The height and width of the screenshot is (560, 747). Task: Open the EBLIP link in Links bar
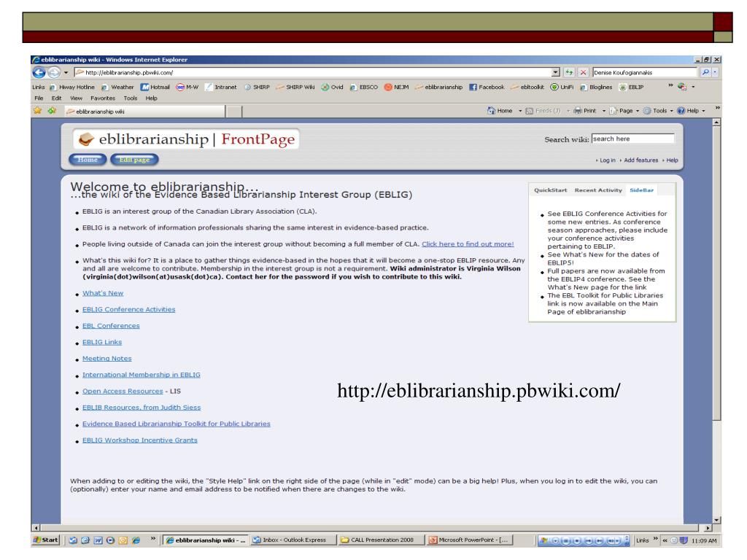(x=631, y=87)
